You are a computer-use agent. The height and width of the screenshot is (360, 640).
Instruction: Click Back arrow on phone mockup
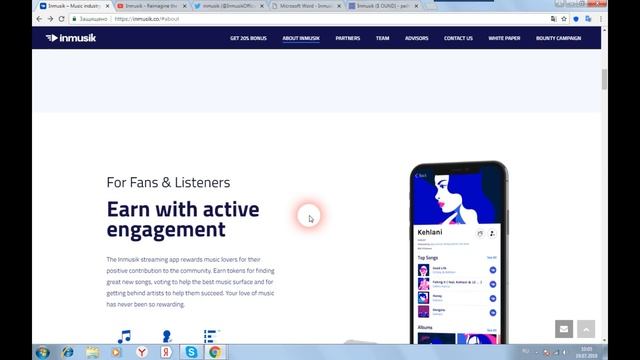click(421, 176)
